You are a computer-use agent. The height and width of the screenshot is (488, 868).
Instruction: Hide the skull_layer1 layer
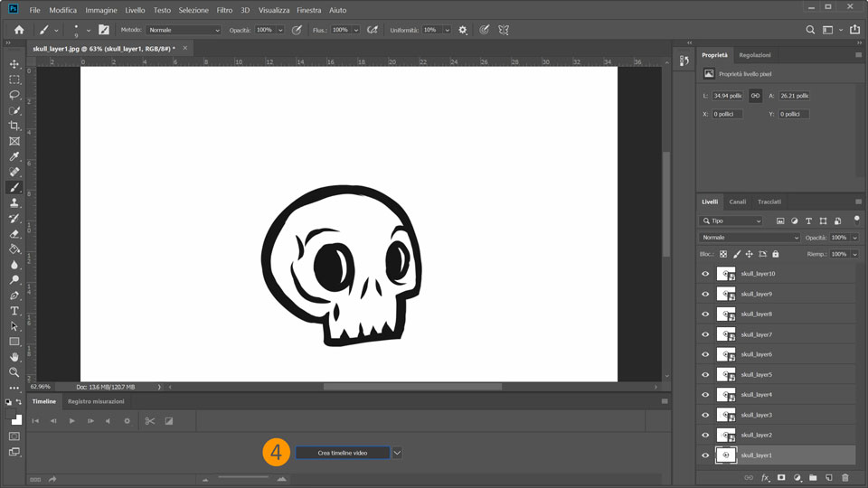pyautogui.click(x=705, y=455)
